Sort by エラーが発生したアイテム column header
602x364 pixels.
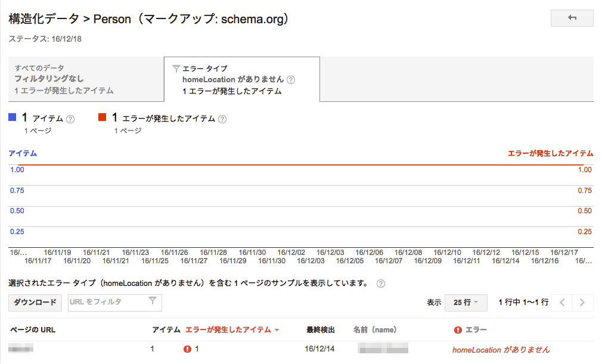[x=232, y=330]
